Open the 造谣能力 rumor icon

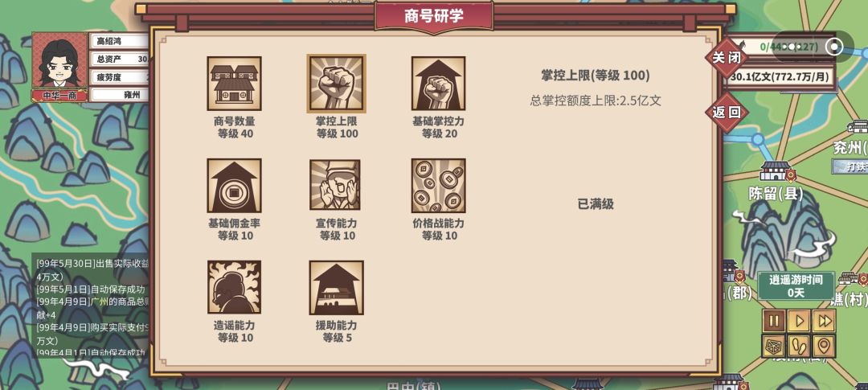pyautogui.click(x=234, y=288)
